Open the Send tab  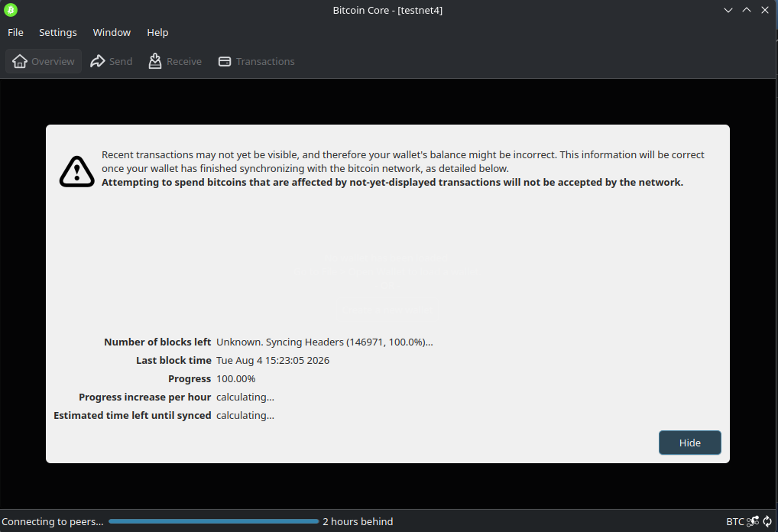pos(111,61)
